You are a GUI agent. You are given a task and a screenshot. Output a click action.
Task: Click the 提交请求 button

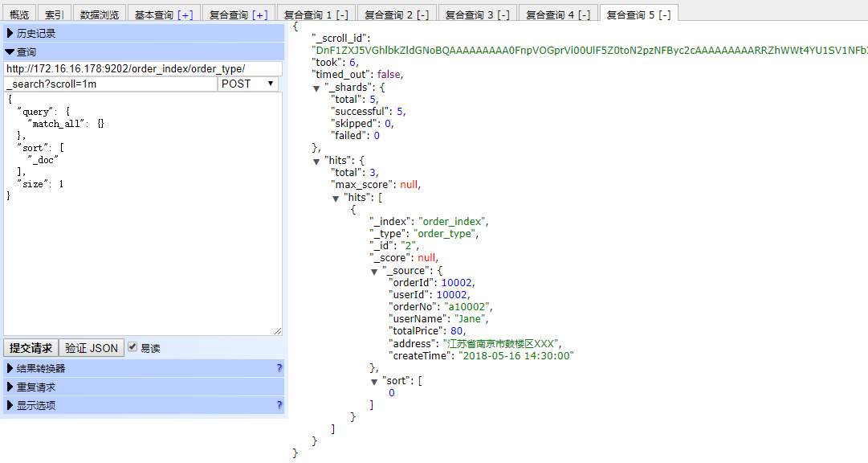coord(31,348)
